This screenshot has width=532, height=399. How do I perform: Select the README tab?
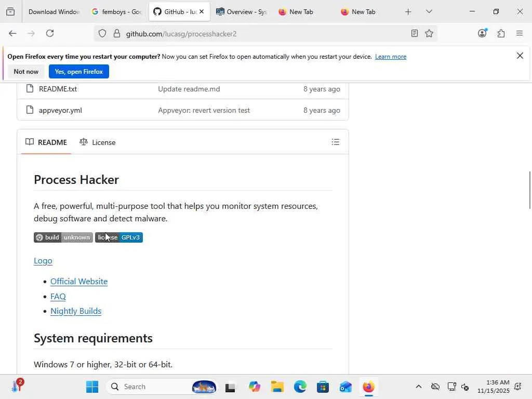point(46,142)
